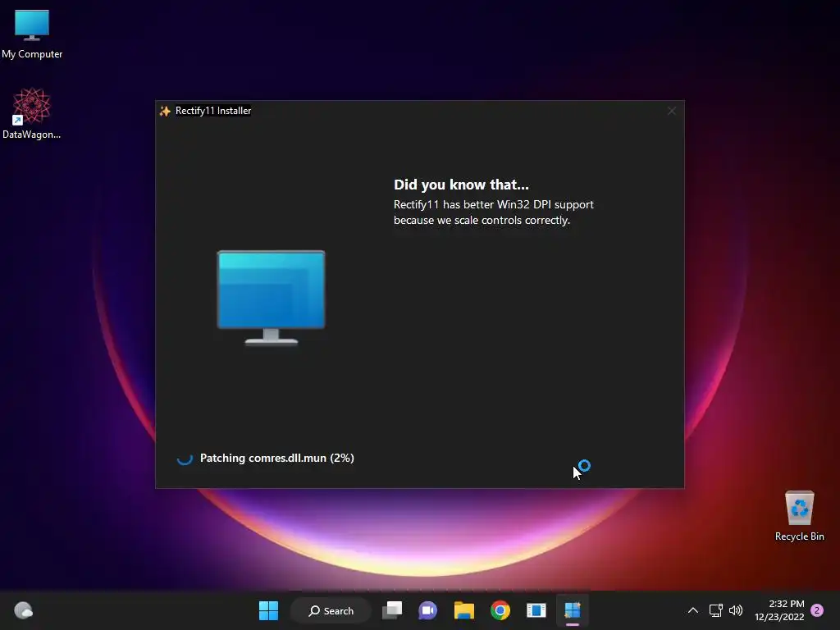Open the taskbar Search box
The height and width of the screenshot is (630, 840).
coord(331,610)
